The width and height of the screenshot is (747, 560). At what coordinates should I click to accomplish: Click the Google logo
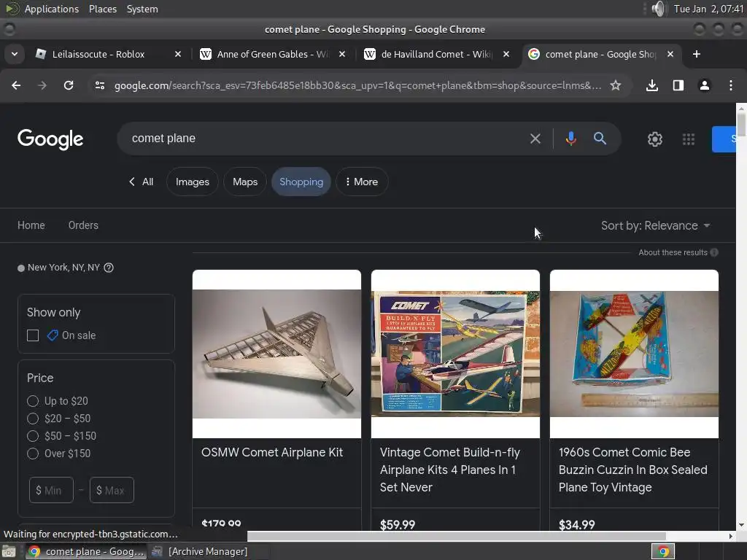(50, 139)
